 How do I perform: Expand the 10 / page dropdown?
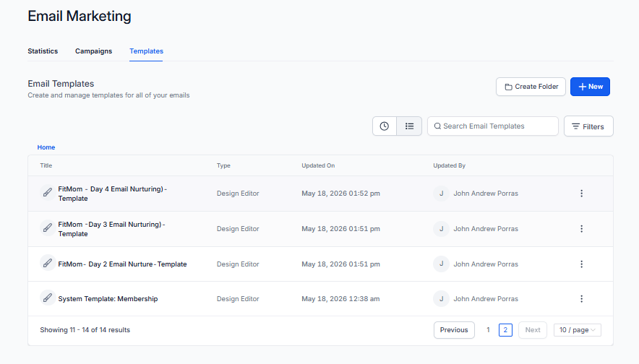click(x=577, y=330)
